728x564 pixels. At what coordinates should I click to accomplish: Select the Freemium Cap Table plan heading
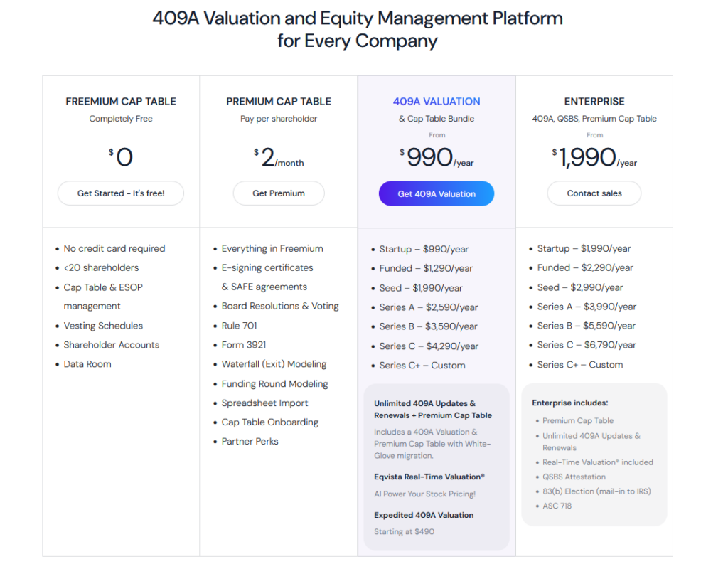tap(121, 101)
